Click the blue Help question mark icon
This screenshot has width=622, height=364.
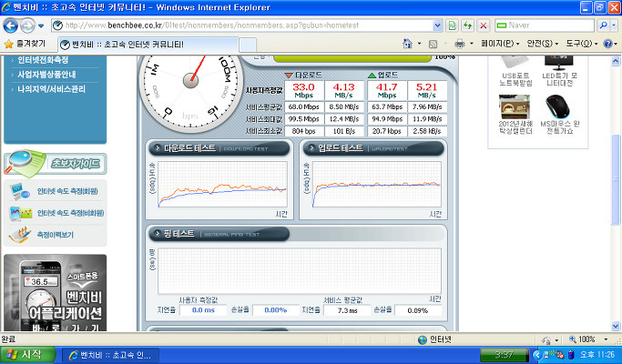pyautogui.click(x=607, y=44)
